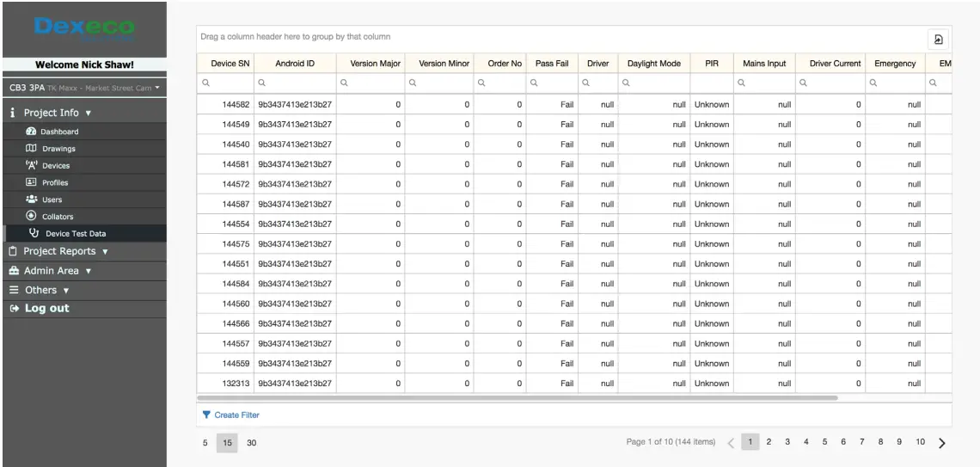Click the Create Filter funnel icon
Screen dimensions: 980x467
pos(206,415)
